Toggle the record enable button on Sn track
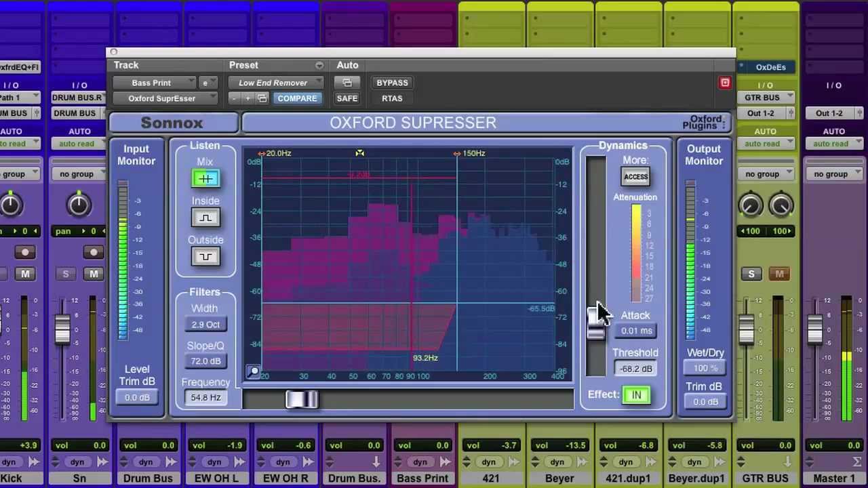 click(94, 252)
